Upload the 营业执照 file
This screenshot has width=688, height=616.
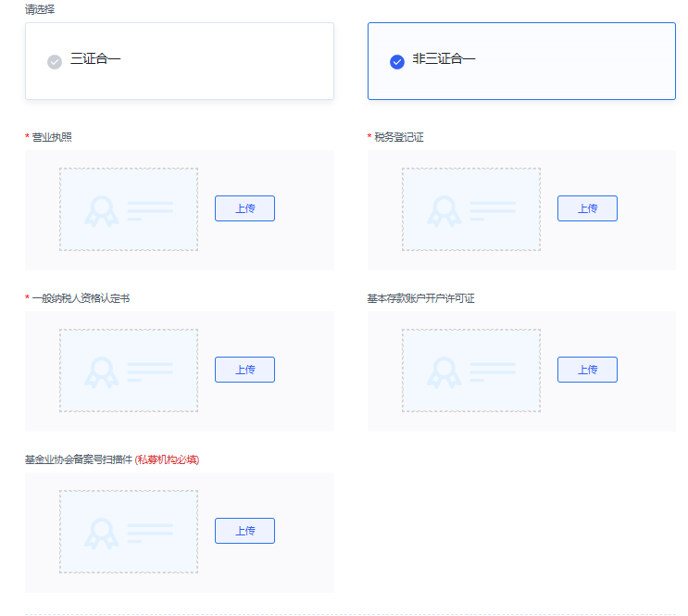coord(244,208)
